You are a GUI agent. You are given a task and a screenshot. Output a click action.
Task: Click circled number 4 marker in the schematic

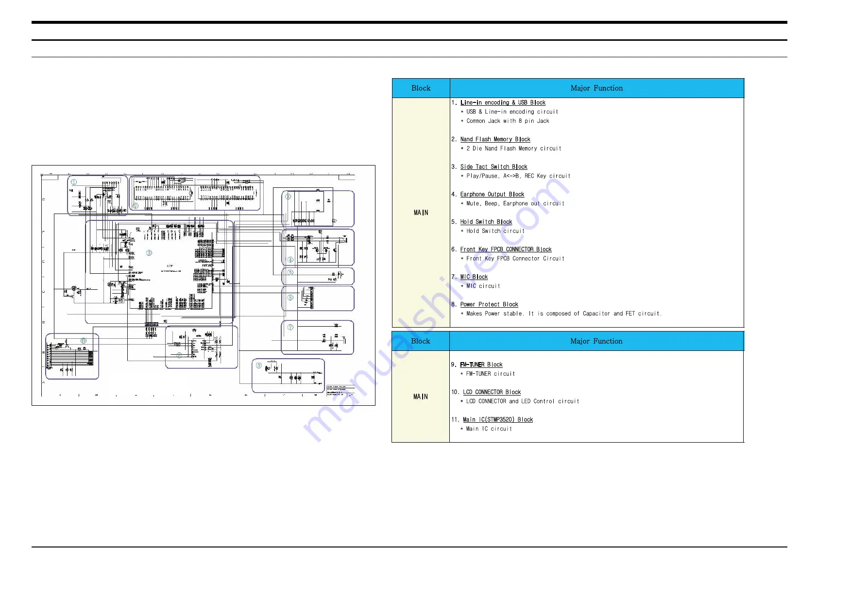[290, 260]
